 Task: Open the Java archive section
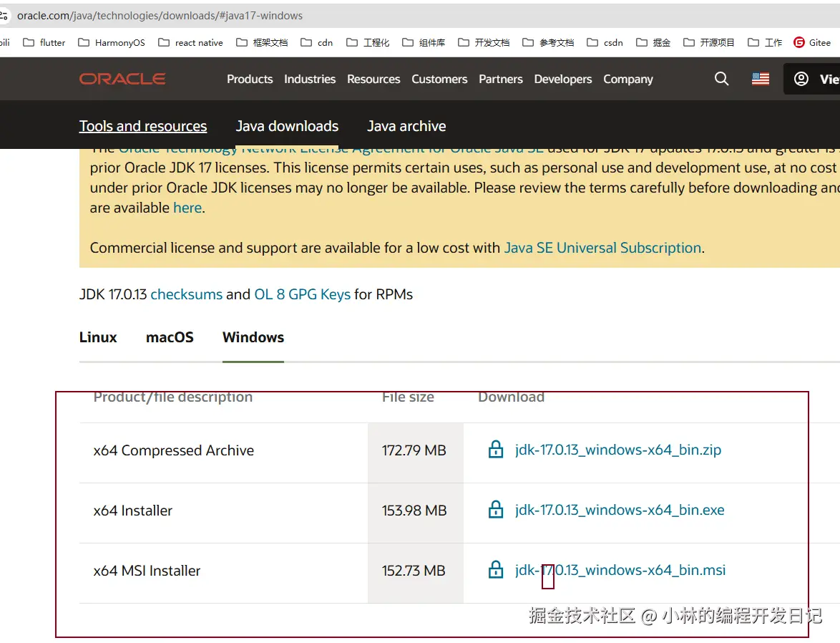406,126
